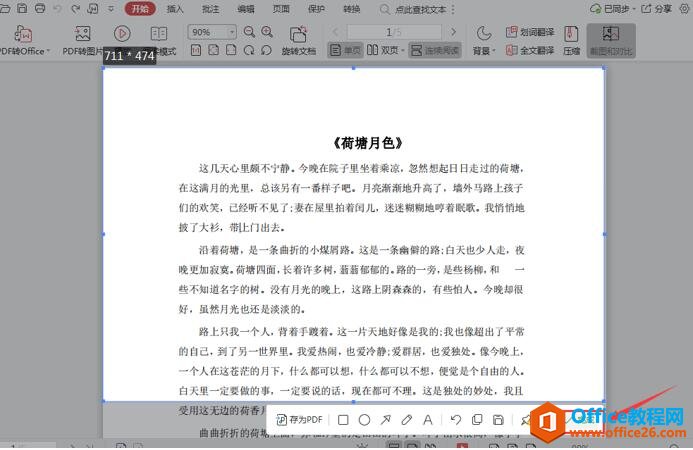Click the play slideshow circle icon
Image resolution: width=693 pixels, height=450 pixels.
coord(122,34)
